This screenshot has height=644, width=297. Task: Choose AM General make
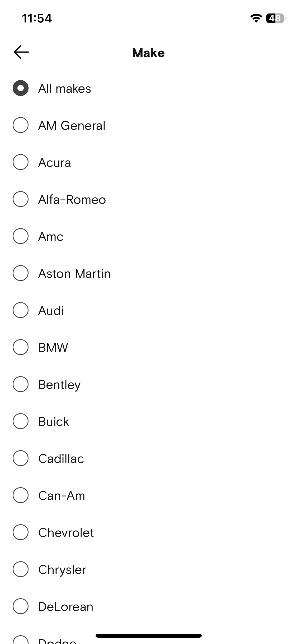tap(21, 125)
